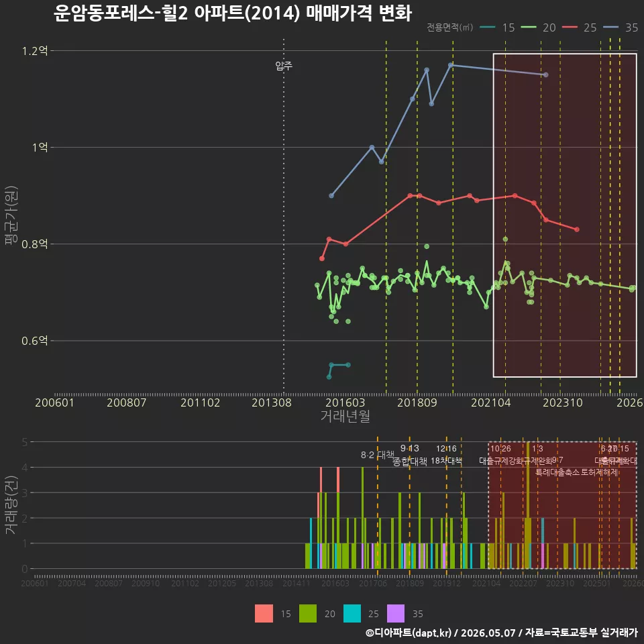Click the last point of the red 25 line
Viewport: 644px width, 644px height.
tap(577, 229)
